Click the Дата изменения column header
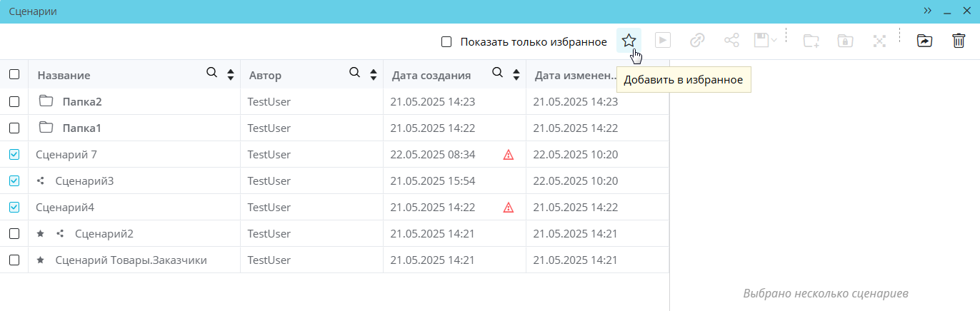 576,75
